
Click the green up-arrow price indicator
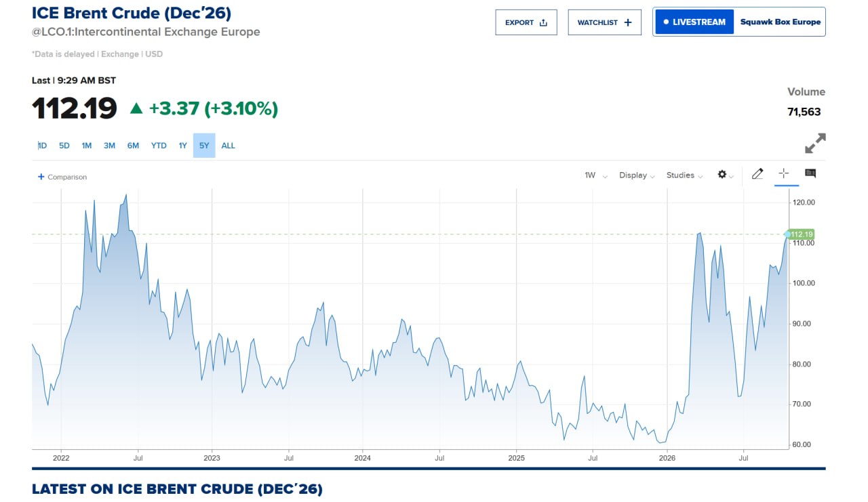[x=136, y=108]
